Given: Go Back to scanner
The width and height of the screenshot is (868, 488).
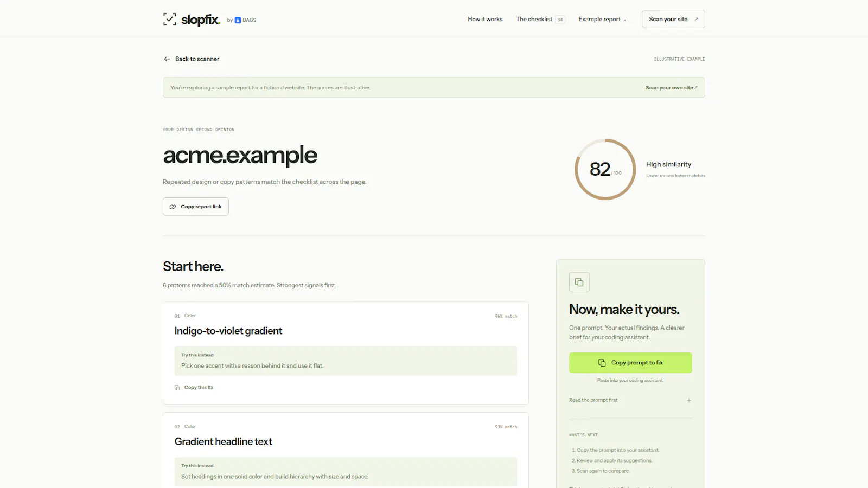Looking at the screenshot, I should [192, 59].
